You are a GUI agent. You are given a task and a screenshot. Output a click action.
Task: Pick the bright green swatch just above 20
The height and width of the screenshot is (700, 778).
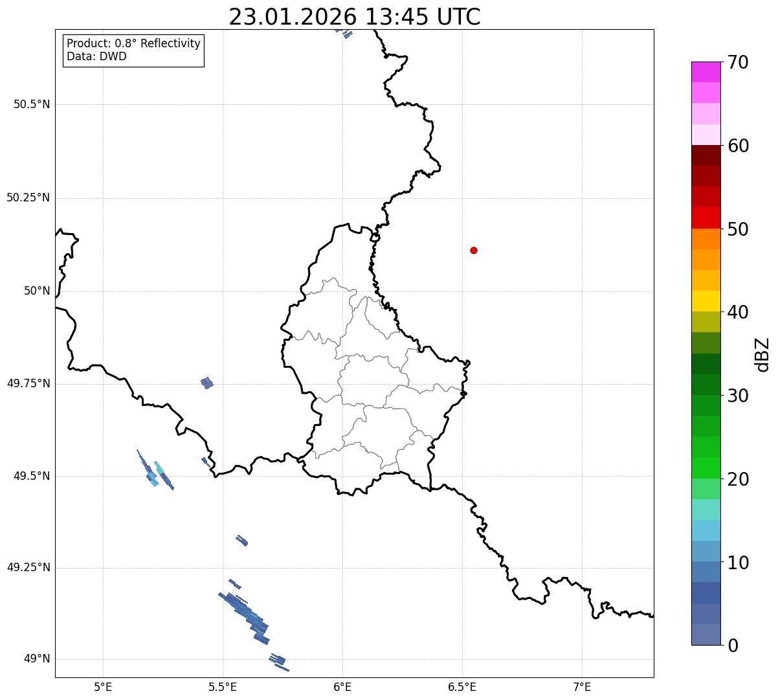pos(706,468)
